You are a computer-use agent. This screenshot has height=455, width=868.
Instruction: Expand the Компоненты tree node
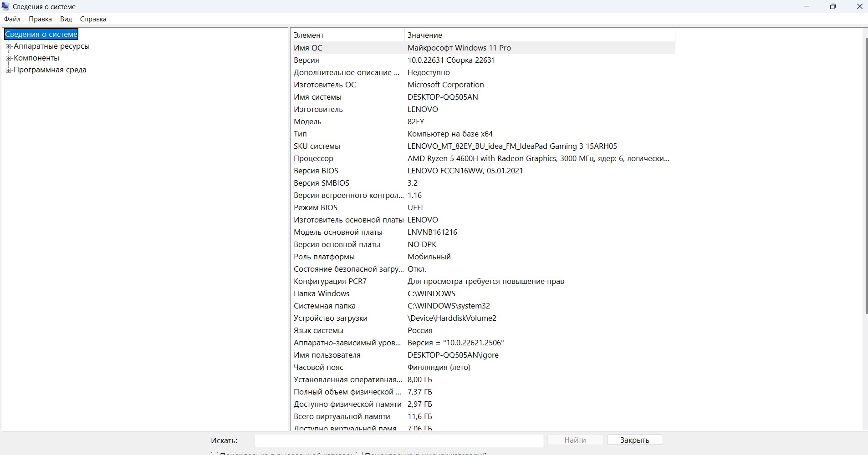(8, 58)
